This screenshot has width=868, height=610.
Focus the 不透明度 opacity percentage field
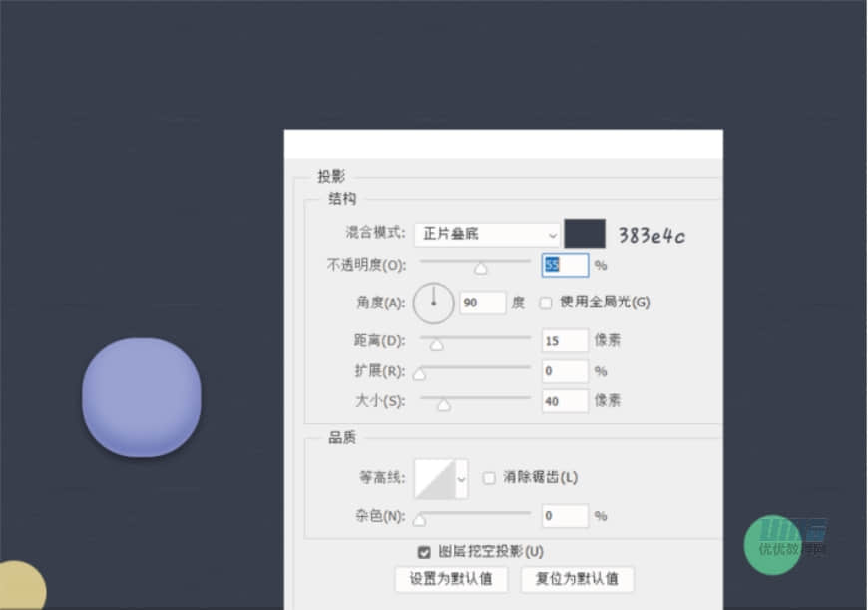click(565, 265)
